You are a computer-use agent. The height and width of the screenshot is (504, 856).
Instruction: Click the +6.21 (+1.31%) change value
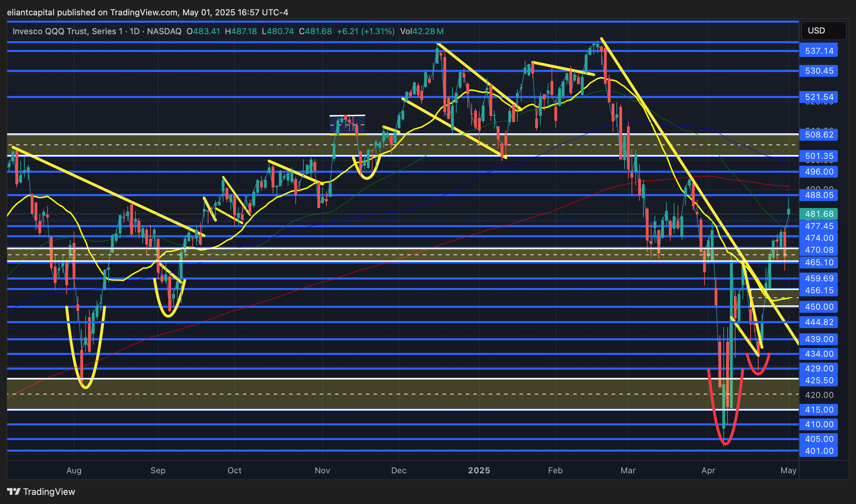[366, 31]
